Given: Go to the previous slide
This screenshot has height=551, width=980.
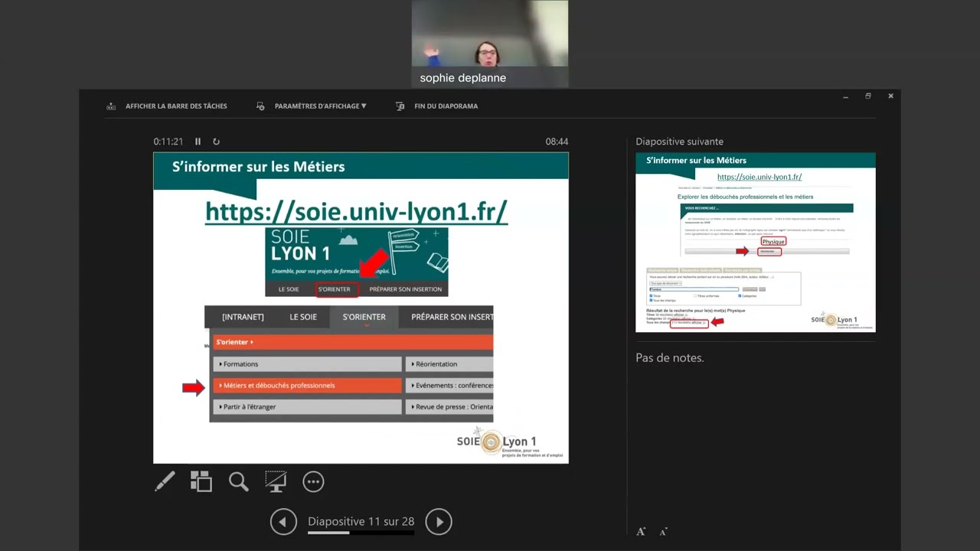Looking at the screenshot, I should point(283,522).
